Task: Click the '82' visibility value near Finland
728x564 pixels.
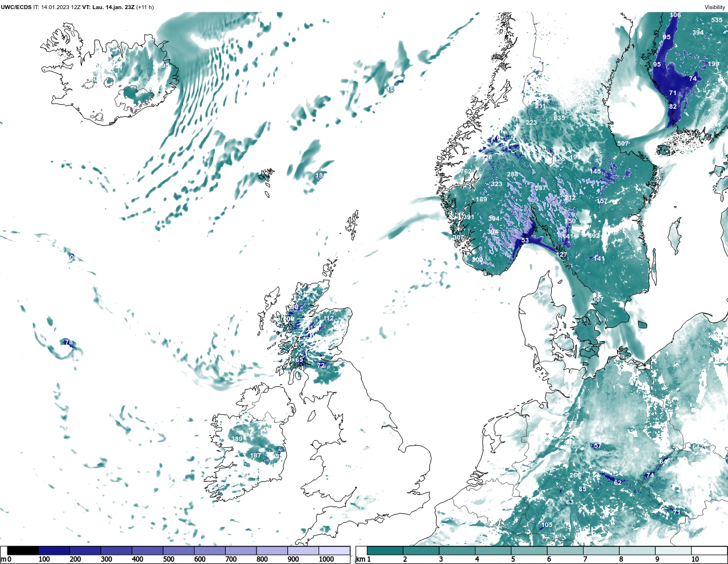Action: point(673,106)
